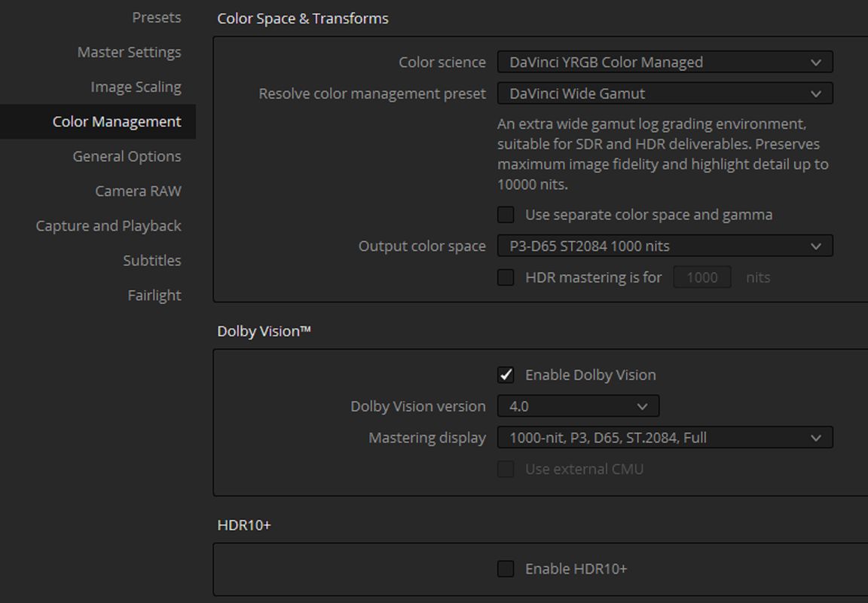Click the Dolby Vision section heading
The image size is (868, 603).
(264, 331)
